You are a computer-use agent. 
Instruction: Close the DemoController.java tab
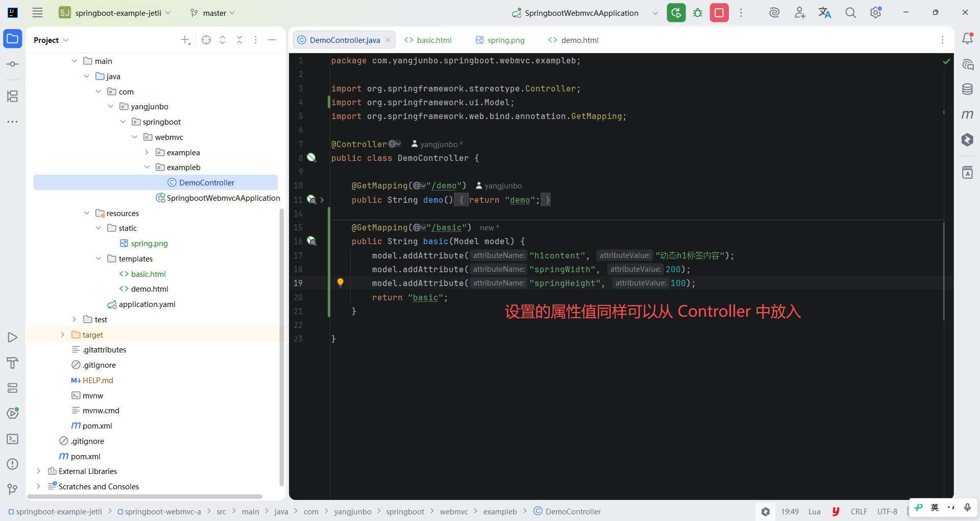(x=388, y=40)
